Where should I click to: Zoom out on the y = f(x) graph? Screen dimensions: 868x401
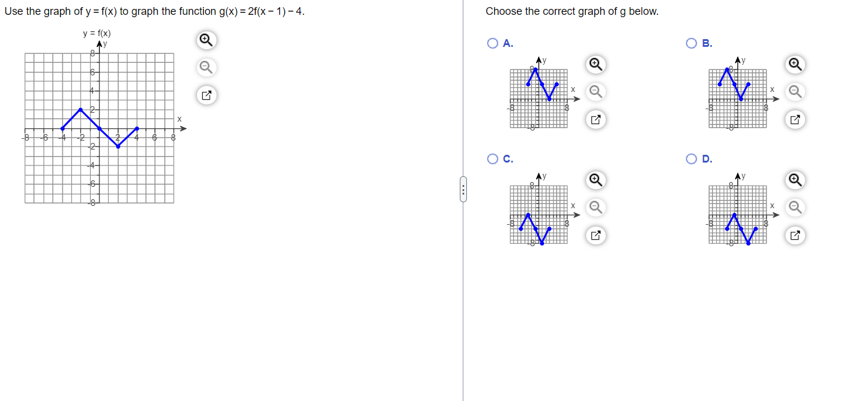pos(206,67)
